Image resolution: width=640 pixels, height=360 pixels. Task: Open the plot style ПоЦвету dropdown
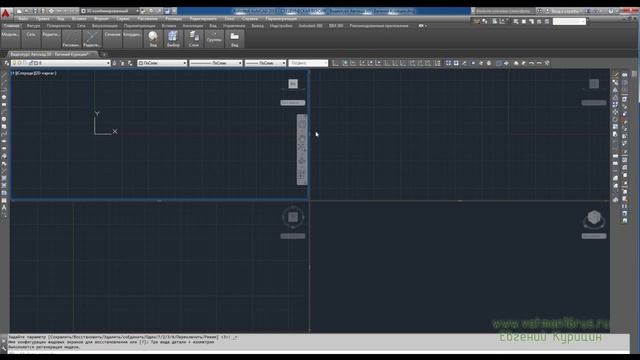click(x=308, y=63)
